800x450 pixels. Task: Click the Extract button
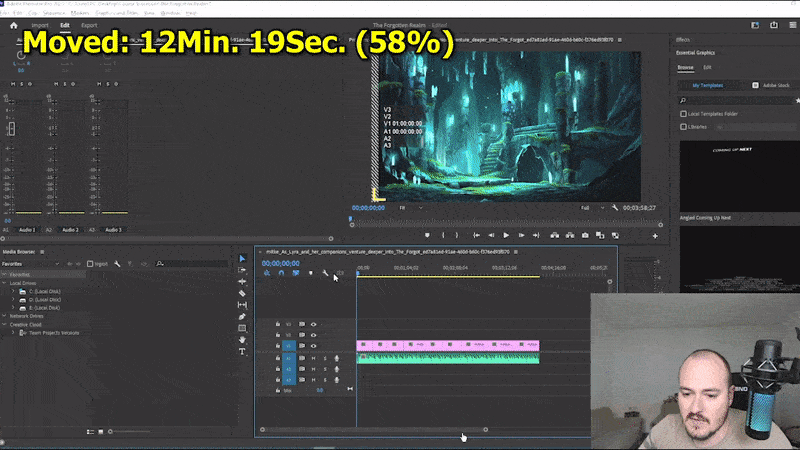(570, 236)
